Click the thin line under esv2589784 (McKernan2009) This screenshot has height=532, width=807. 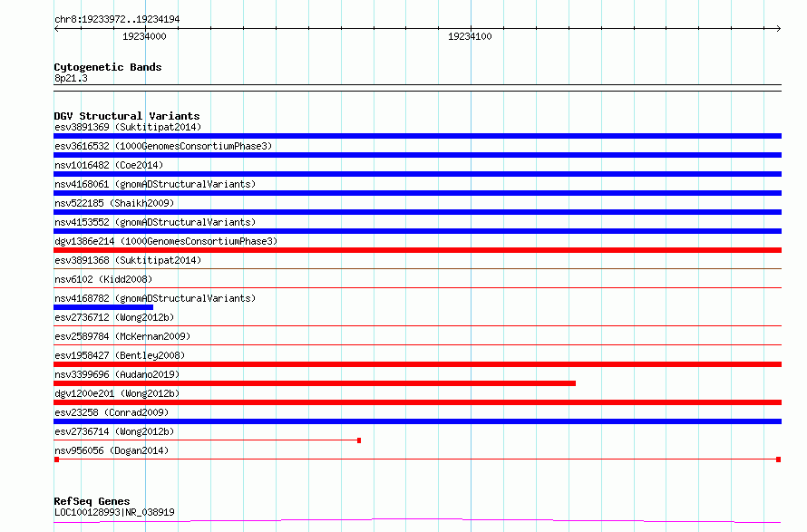tap(417, 344)
